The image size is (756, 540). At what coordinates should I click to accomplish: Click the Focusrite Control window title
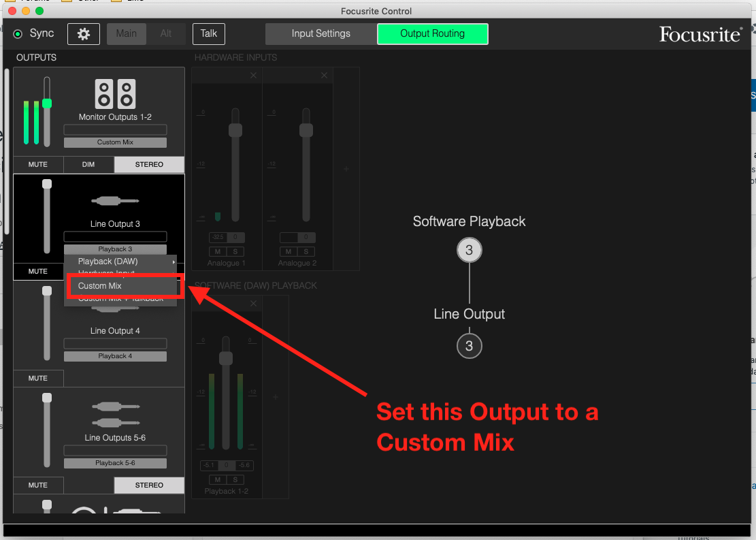click(x=376, y=11)
